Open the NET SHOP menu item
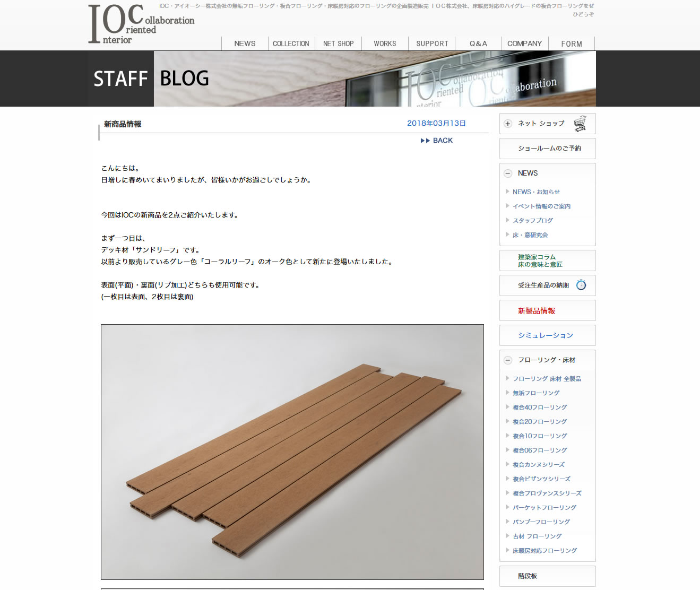The image size is (700, 590). [x=338, y=44]
